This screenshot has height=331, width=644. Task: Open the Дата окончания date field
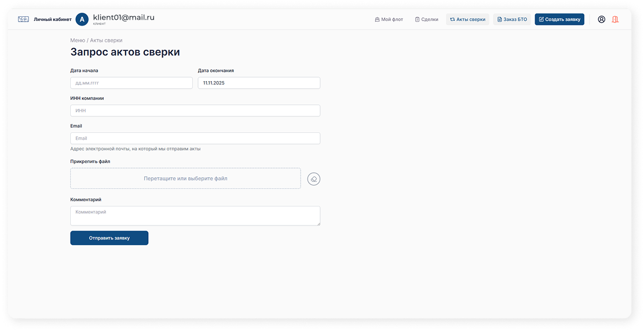pos(259,83)
